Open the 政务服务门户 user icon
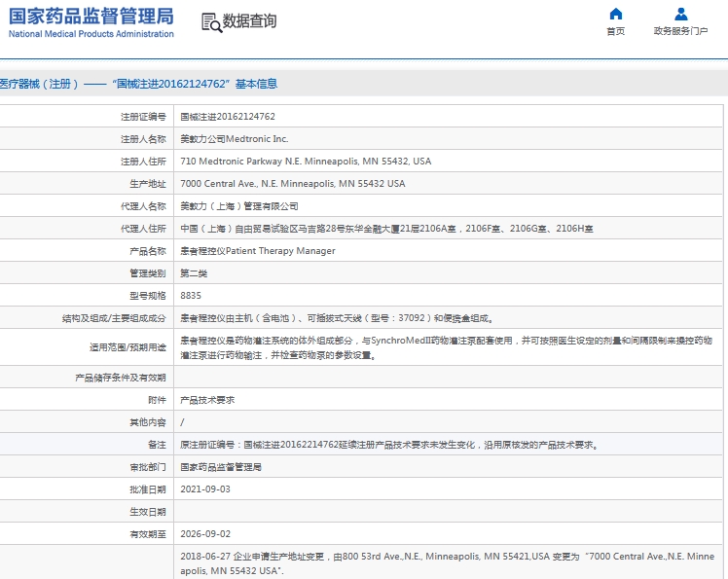 (680, 14)
